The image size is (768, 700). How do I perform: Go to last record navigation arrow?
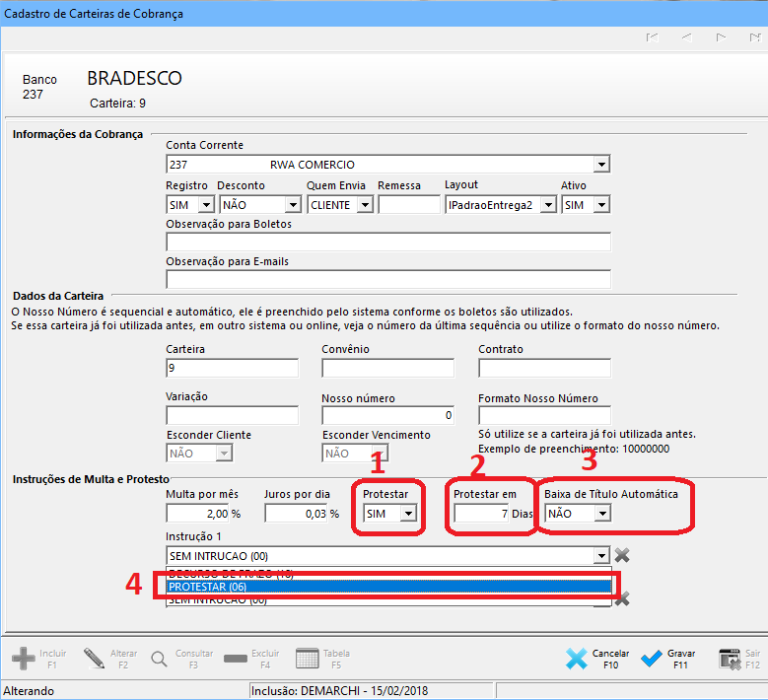(755, 37)
